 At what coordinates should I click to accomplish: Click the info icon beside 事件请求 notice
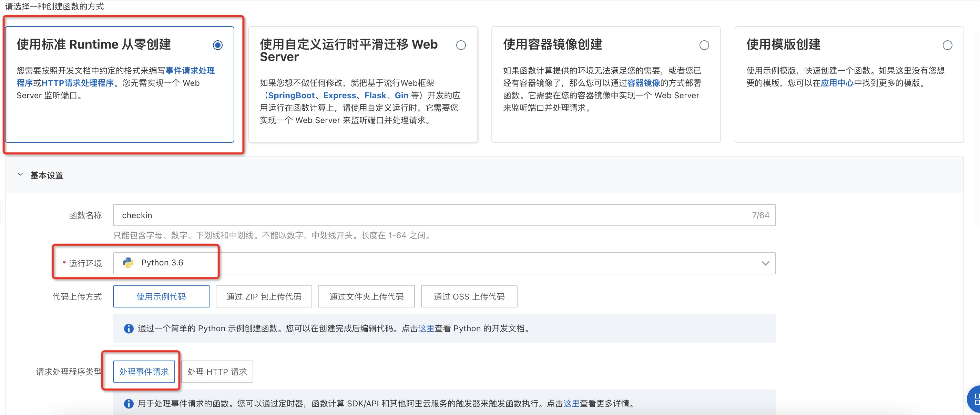pos(129,403)
